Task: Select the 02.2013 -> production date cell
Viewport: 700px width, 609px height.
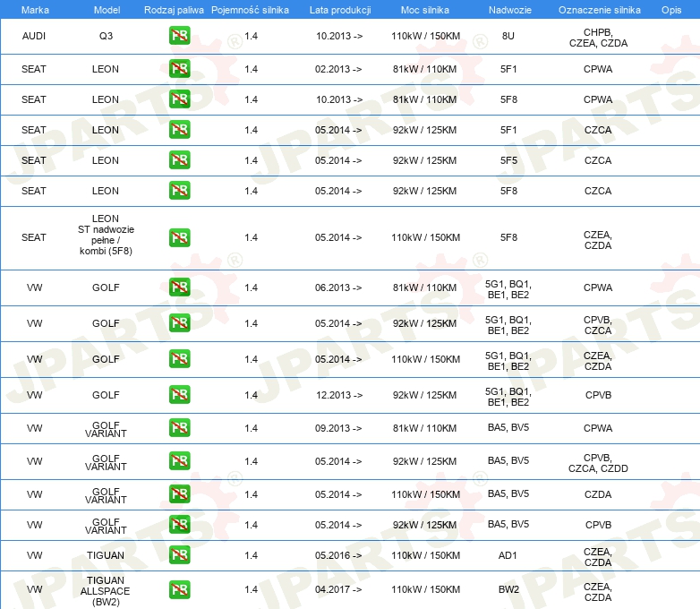Action: coord(338,69)
